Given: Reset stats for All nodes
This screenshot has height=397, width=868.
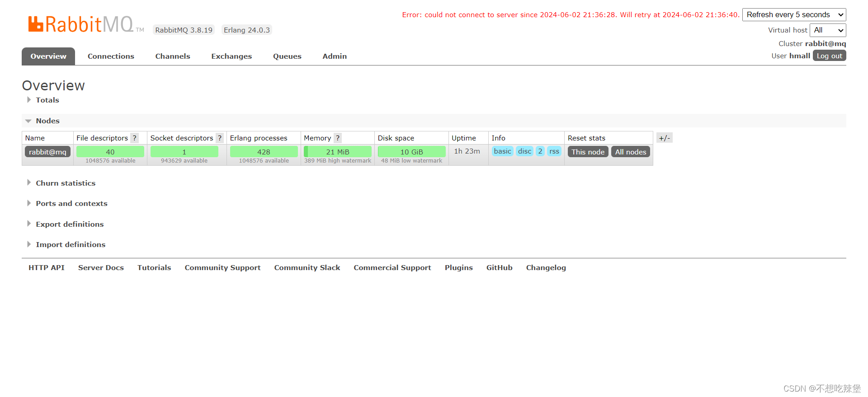Looking at the screenshot, I should coord(631,152).
